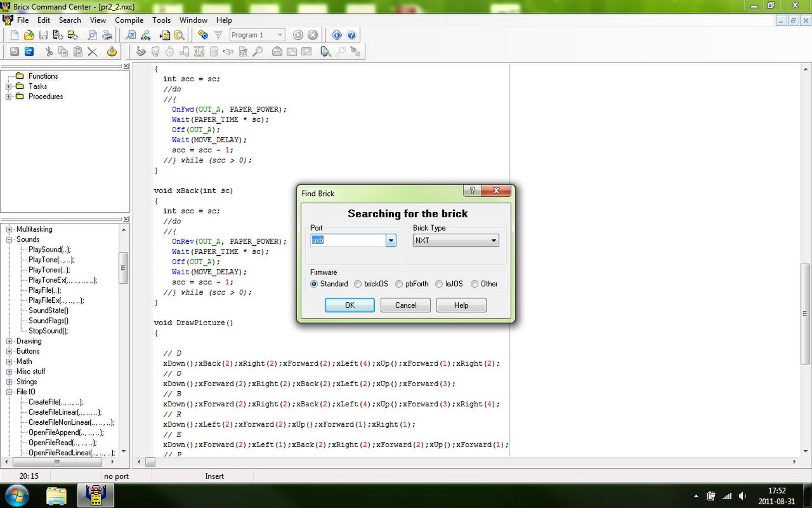Click Cancel in Find Brick dialog
This screenshot has width=812, height=508.
pyautogui.click(x=405, y=305)
